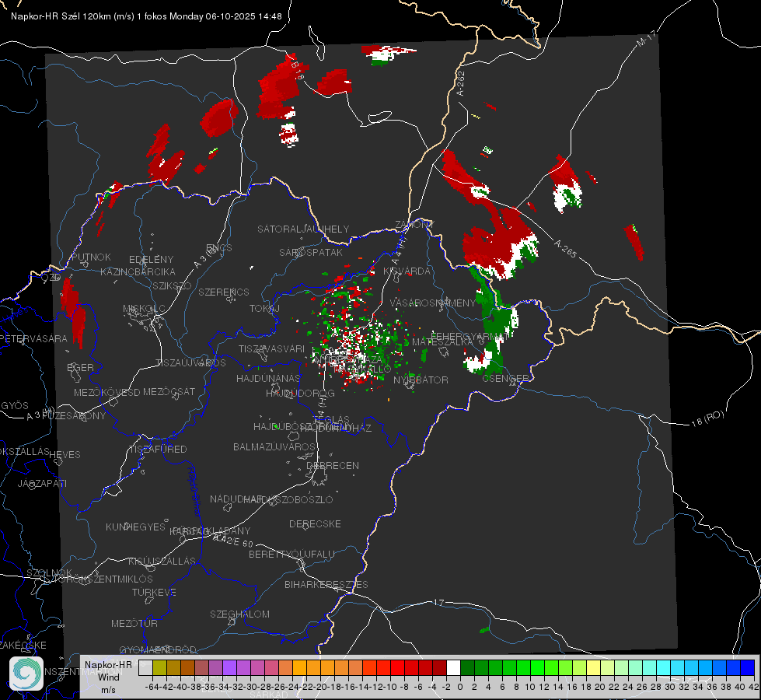Screen dimensions: 761x700
Task: Click the 'HEVES' town label
Action: click(x=65, y=455)
